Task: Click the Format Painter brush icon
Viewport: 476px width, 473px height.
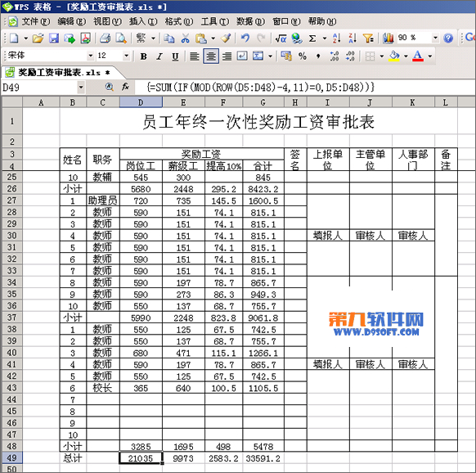Action: 226,38
